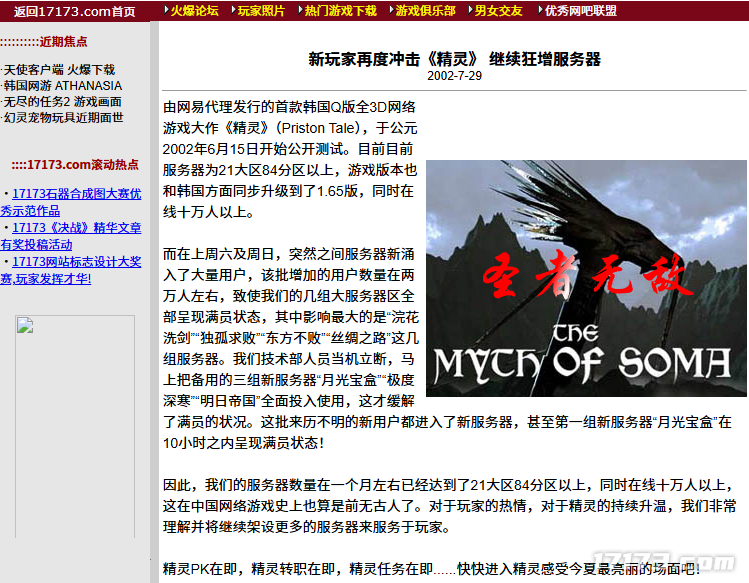This screenshot has height=583, width=749.
Task: Open the 火爆论坛 forum menu item
Action: tap(194, 11)
